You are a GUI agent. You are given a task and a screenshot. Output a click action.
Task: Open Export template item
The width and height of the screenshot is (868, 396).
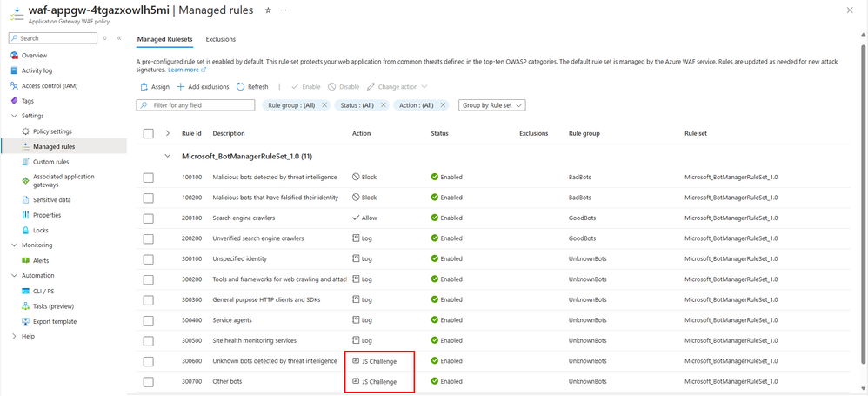pyautogui.click(x=55, y=321)
